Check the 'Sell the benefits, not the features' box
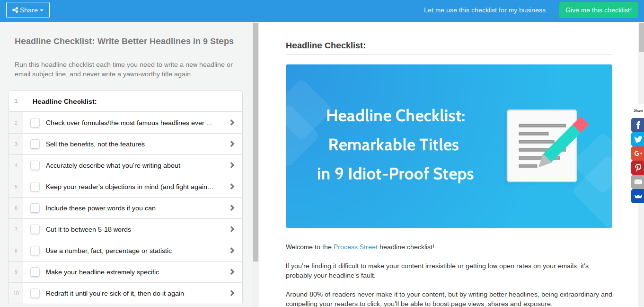This screenshot has height=307, width=644. (35, 144)
